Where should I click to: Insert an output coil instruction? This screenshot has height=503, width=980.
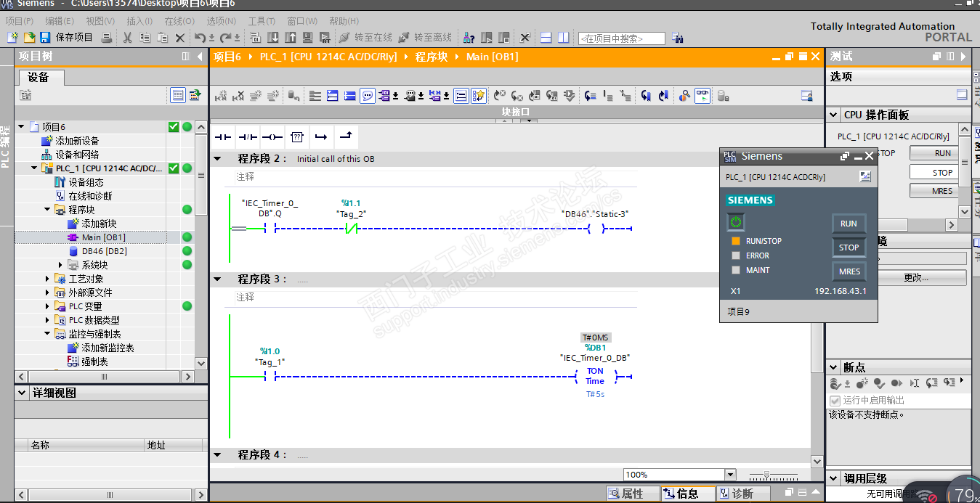pos(272,136)
